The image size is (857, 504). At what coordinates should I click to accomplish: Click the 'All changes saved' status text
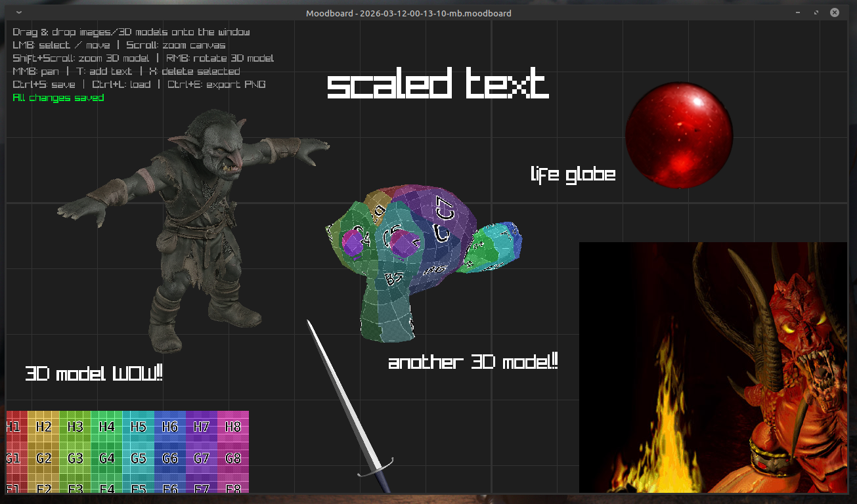[x=58, y=98]
